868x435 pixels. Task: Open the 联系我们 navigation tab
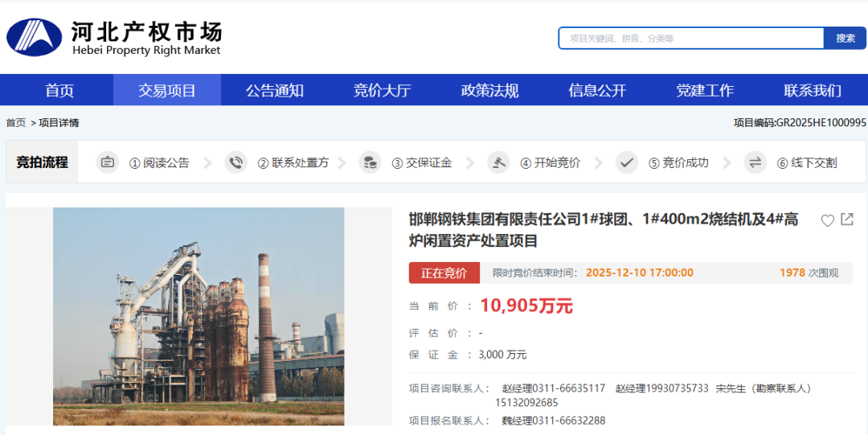click(812, 90)
